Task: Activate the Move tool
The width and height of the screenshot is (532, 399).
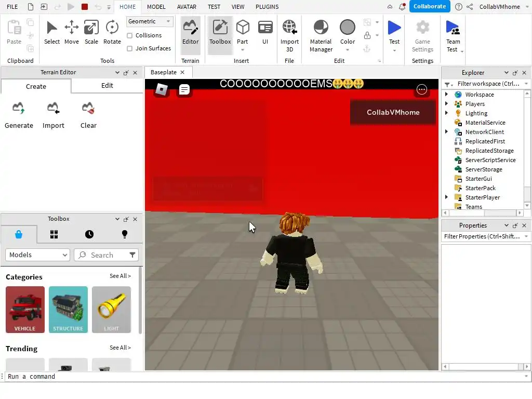Action: (72, 32)
